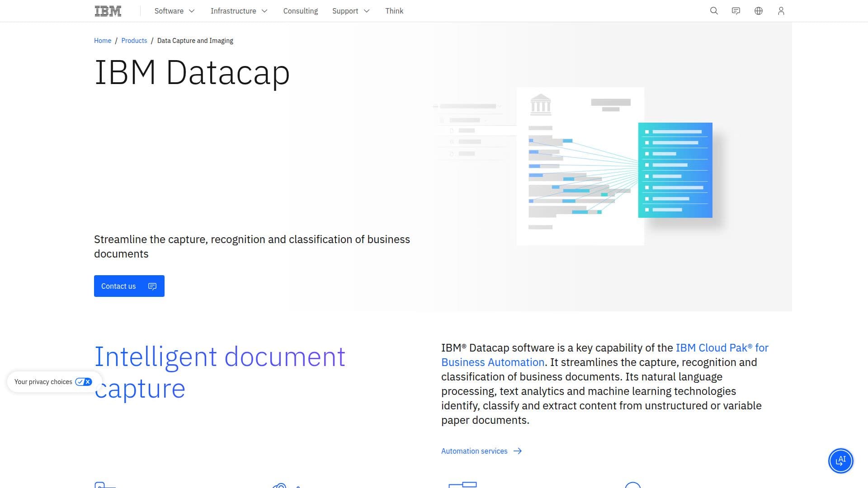Screen dimensions: 868x488
Task: Expand the Infrastructure menu
Action: (x=239, y=11)
